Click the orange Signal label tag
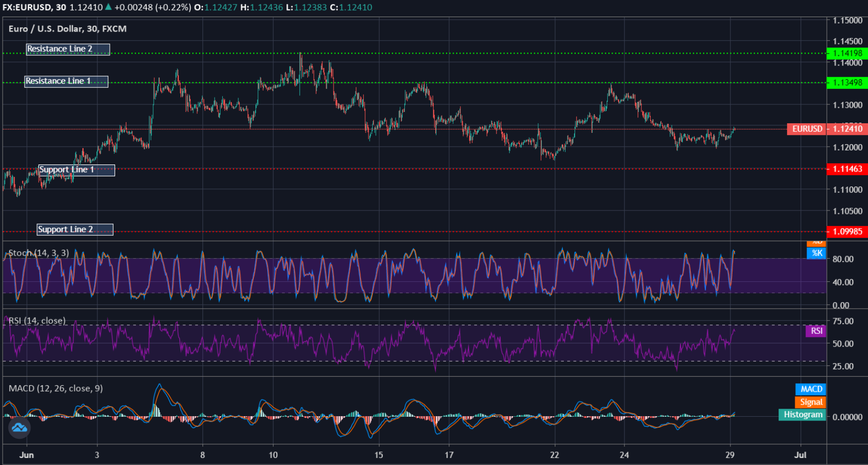868x465 pixels. [x=811, y=402]
